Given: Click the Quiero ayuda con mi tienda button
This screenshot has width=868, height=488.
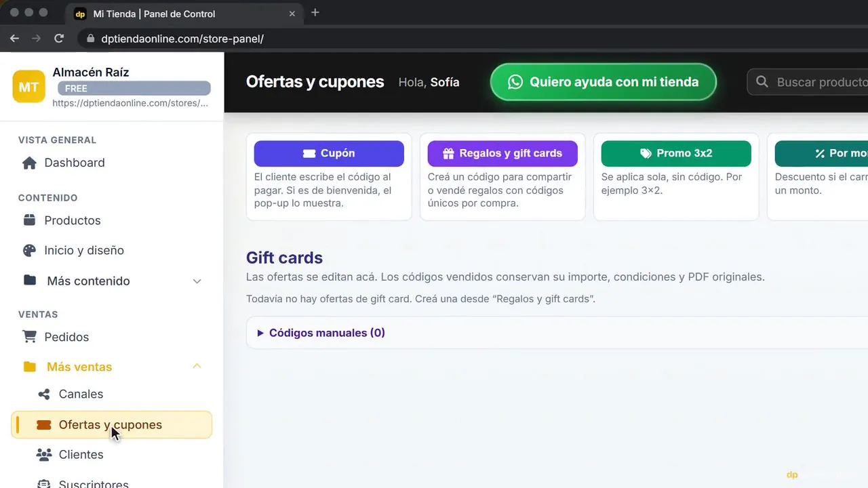Looking at the screenshot, I should click(x=604, y=82).
